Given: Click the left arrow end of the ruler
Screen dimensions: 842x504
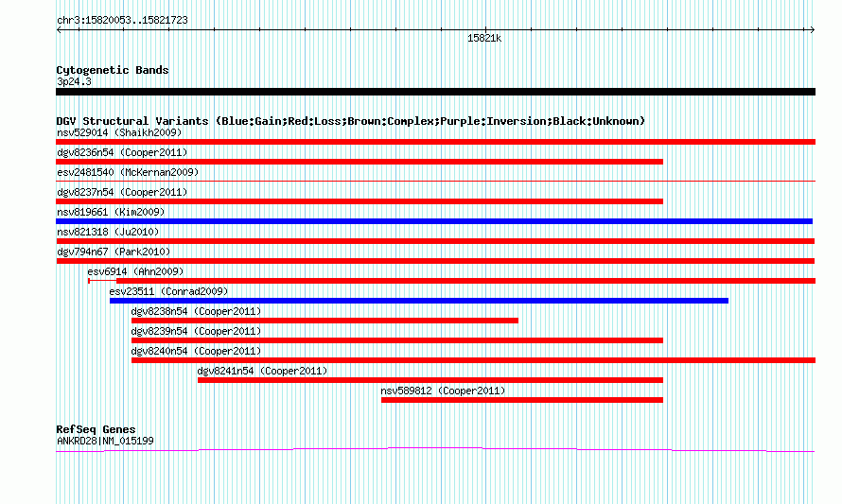Looking at the screenshot, I should coord(59,30).
